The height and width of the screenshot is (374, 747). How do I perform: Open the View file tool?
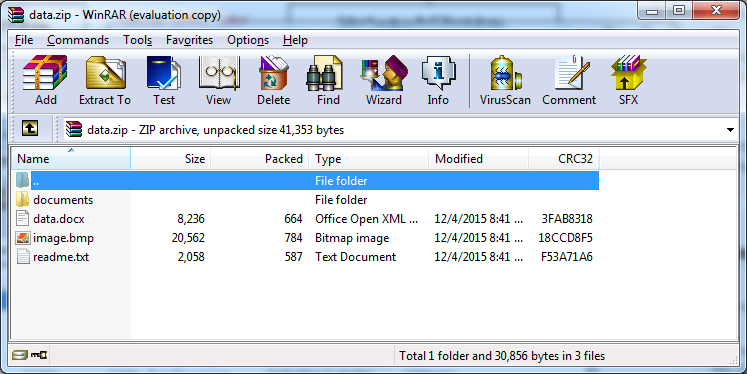click(218, 80)
